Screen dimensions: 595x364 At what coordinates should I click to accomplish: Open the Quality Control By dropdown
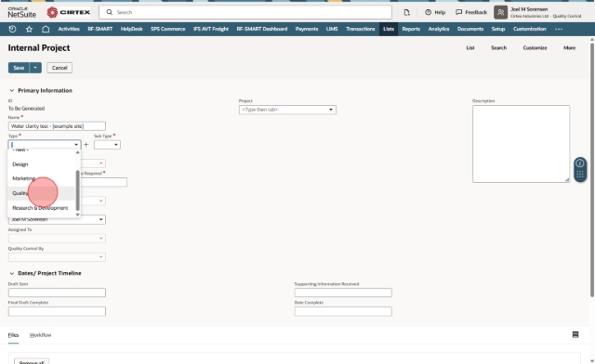click(57, 257)
